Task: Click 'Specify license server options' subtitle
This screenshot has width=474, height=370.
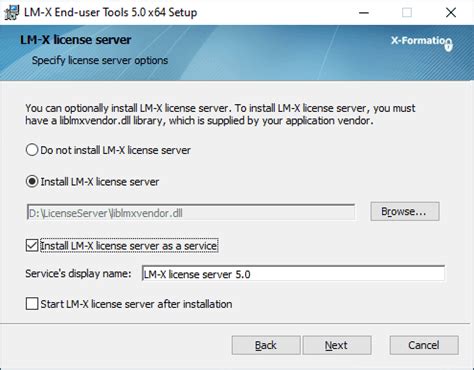Action: (100, 60)
